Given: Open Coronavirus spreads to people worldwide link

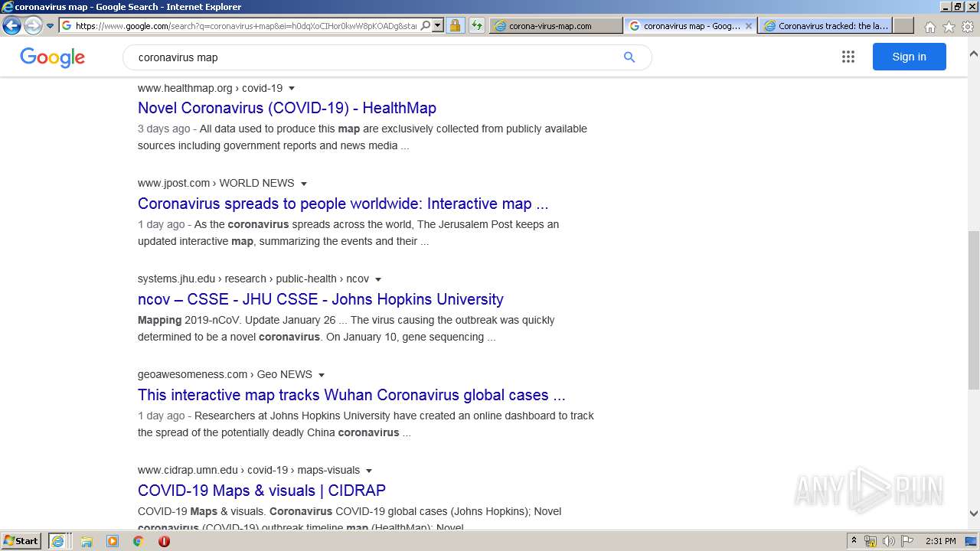Looking at the screenshot, I should [343, 204].
